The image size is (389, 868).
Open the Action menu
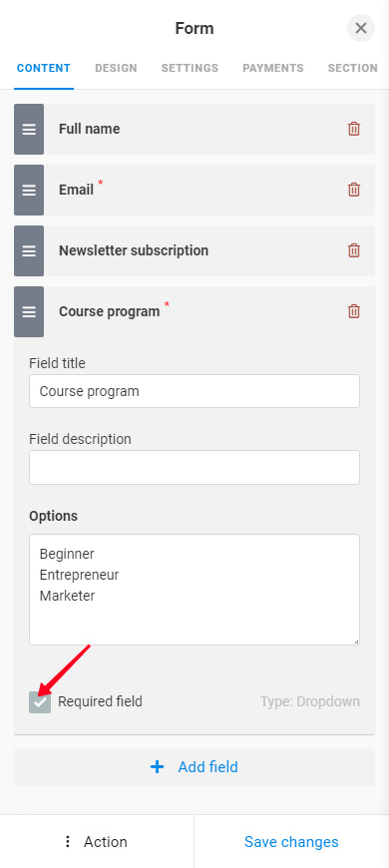point(97,842)
